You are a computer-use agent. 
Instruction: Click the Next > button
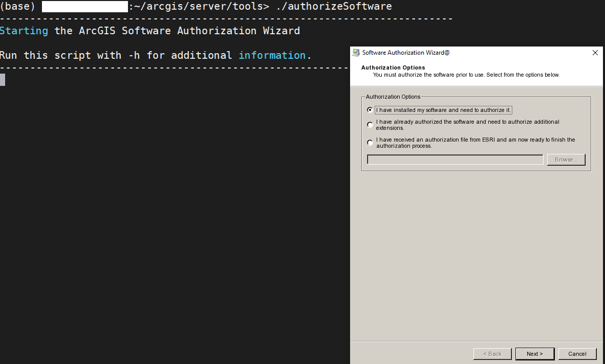coord(535,354)
